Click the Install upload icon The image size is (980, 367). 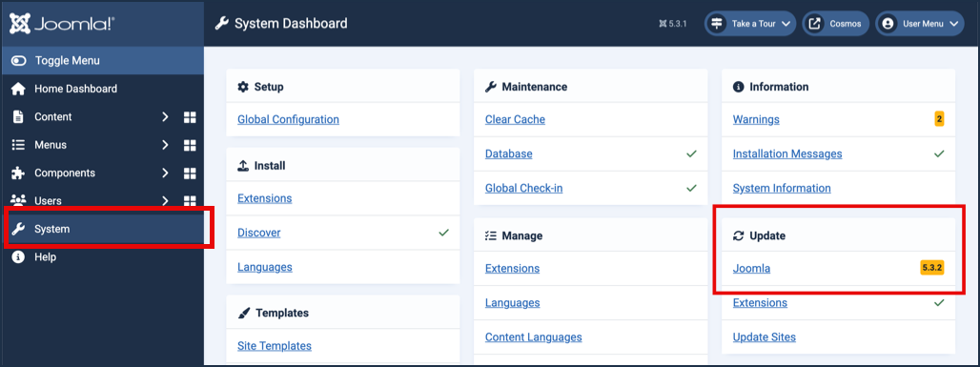tap(243, 166)
